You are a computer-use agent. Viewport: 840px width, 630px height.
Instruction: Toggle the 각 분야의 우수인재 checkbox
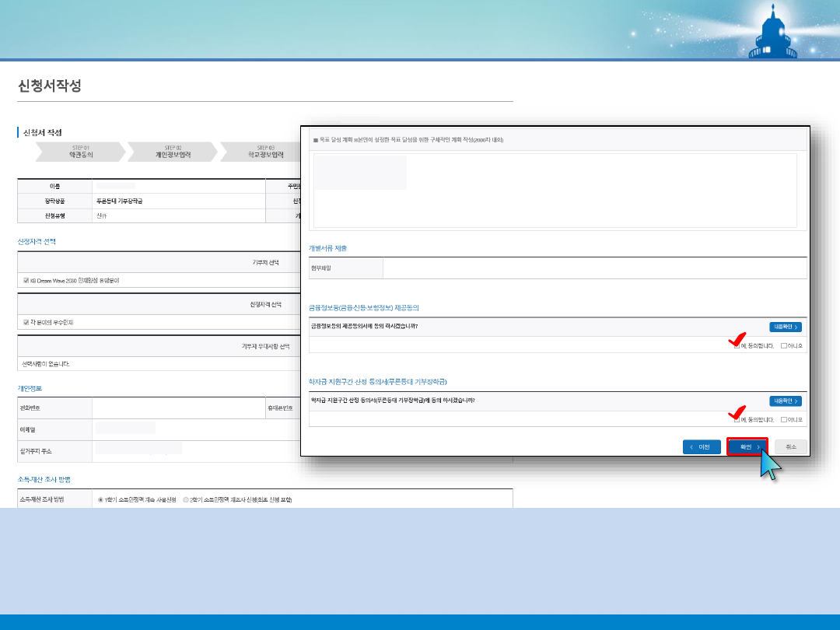(x=26, y=322)
